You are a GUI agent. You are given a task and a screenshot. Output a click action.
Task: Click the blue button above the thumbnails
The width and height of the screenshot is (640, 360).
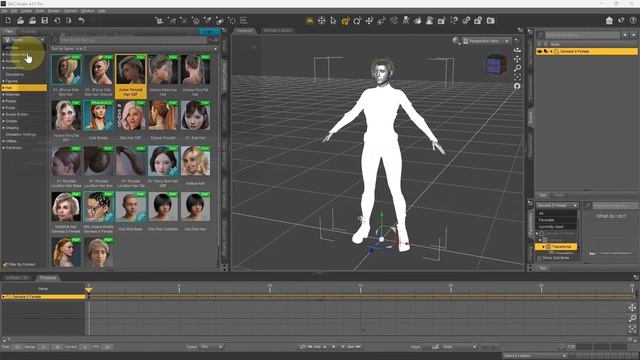tap(208, 31)
